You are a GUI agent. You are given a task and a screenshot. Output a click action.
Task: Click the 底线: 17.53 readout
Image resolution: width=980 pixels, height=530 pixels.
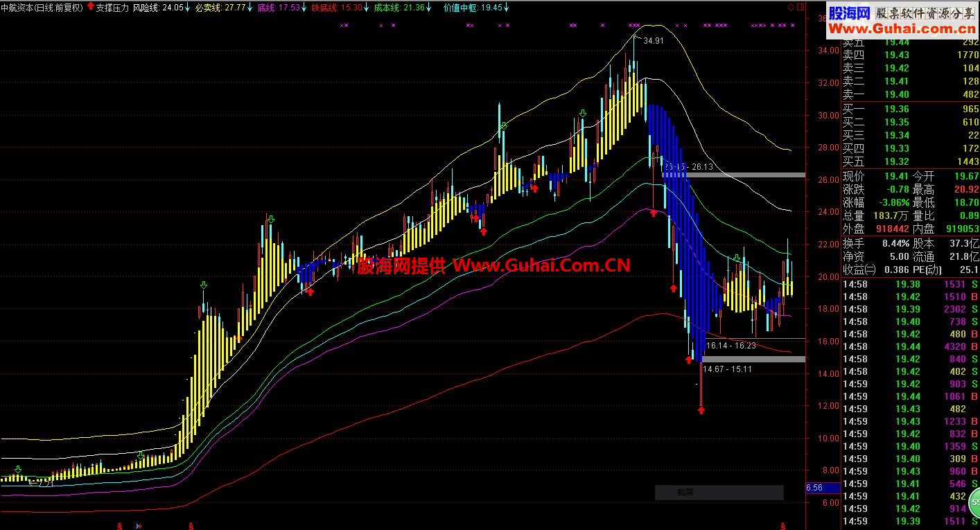(279, 8)
